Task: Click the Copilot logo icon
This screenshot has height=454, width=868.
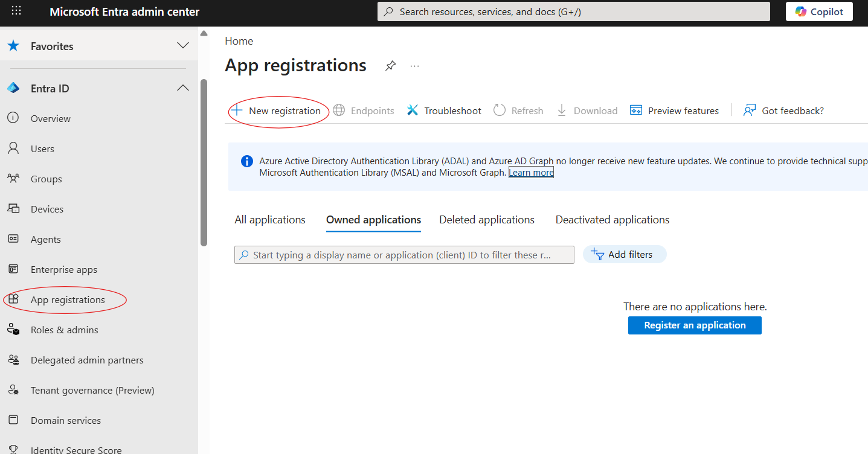Action: (801, 11)
